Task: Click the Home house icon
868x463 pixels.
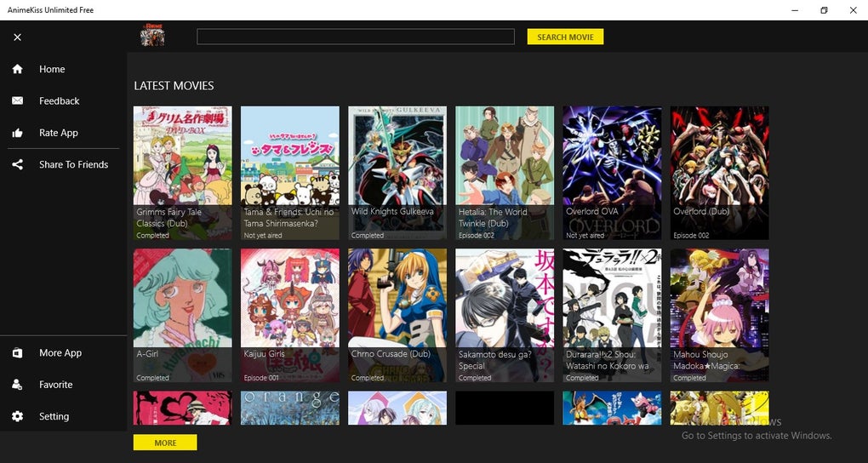Action: 18,69
